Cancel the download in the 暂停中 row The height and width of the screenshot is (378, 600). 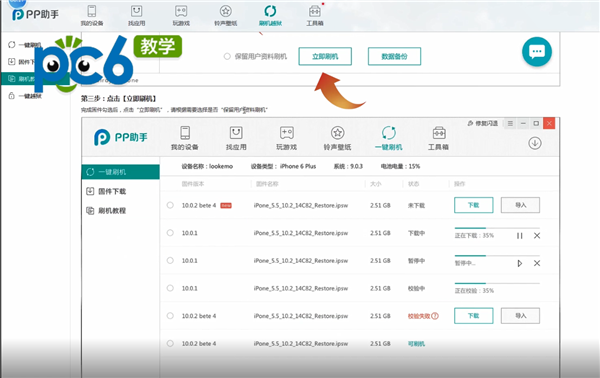[x=537, y=263]
